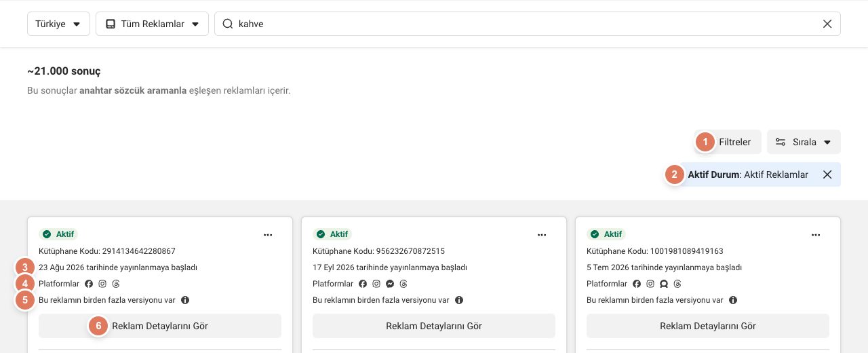Click Kütüphane Kodu: 956232670872515 text
Viewport: 868px width, 353px height.
tap(379, 251)
